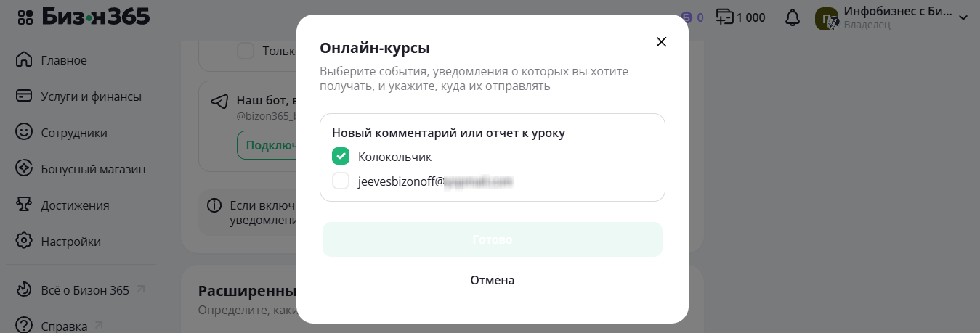Viewport: 980px width, 333px height.
Task: Click the Главное home icon
Action: tap(24, 59)
